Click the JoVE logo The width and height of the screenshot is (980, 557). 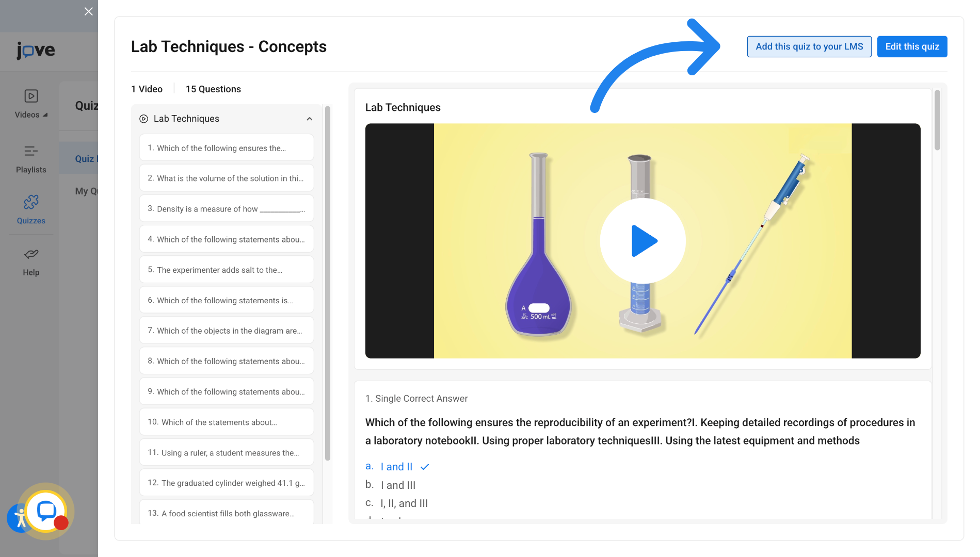click(36, 50)
